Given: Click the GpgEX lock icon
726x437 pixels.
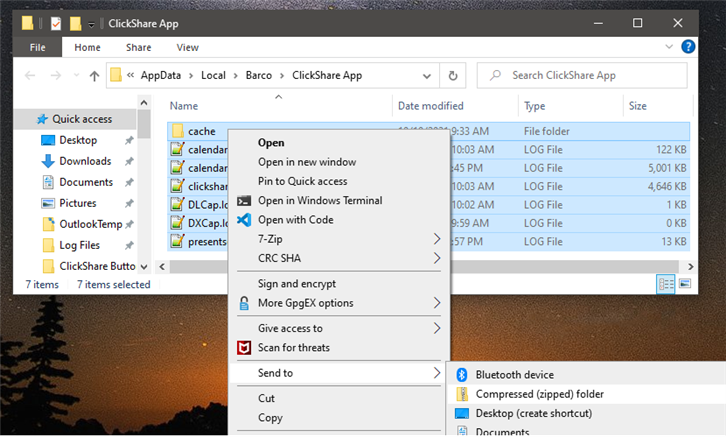Looking at the screenshot, I should coord(243,303).
